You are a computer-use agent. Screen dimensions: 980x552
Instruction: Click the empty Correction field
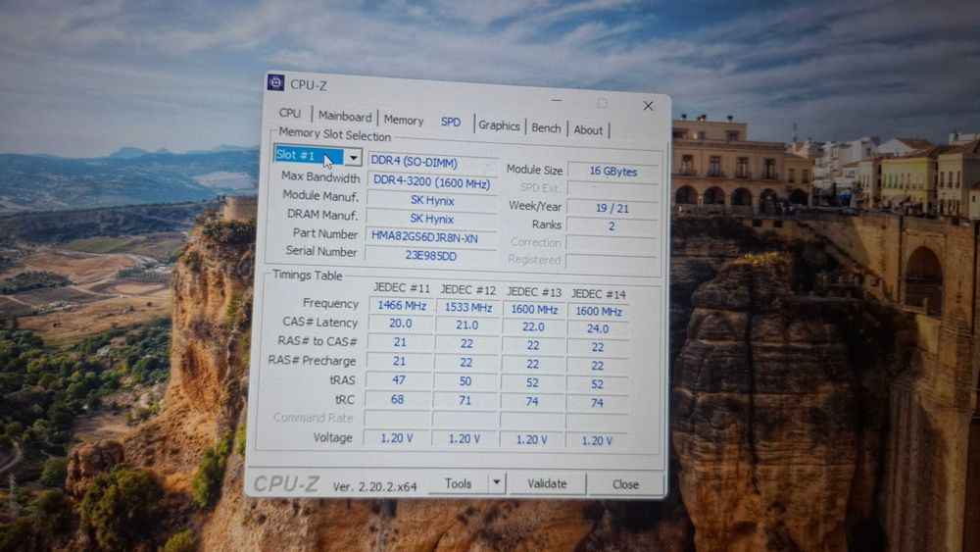(612, 243)
